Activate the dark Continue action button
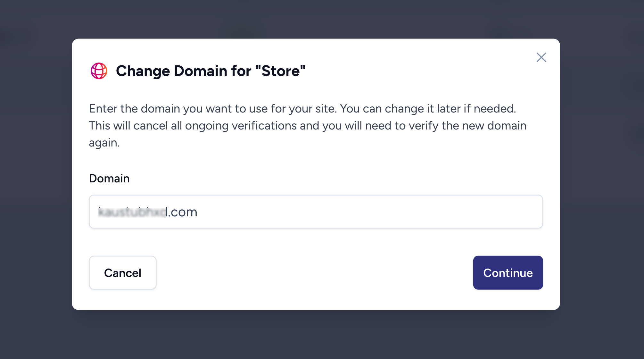 pos(508,273)
